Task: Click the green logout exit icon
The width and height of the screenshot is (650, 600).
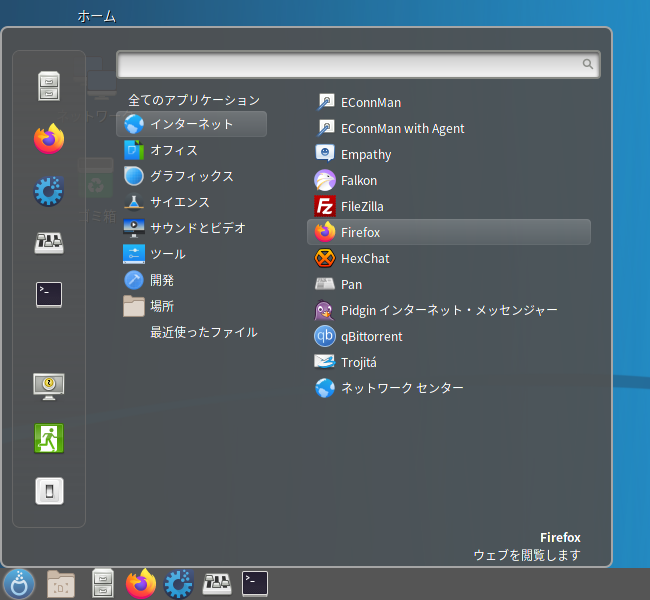Action: click(49, 438)
